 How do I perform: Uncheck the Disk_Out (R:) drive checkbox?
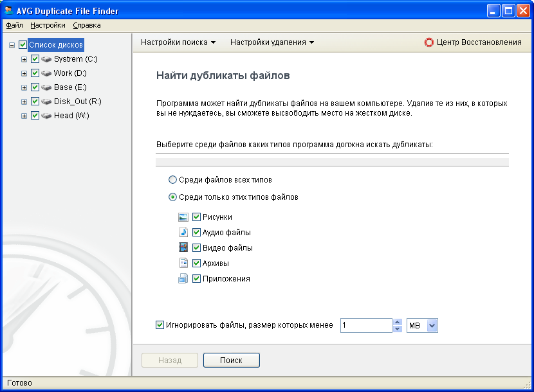click(x=35, y=101)
